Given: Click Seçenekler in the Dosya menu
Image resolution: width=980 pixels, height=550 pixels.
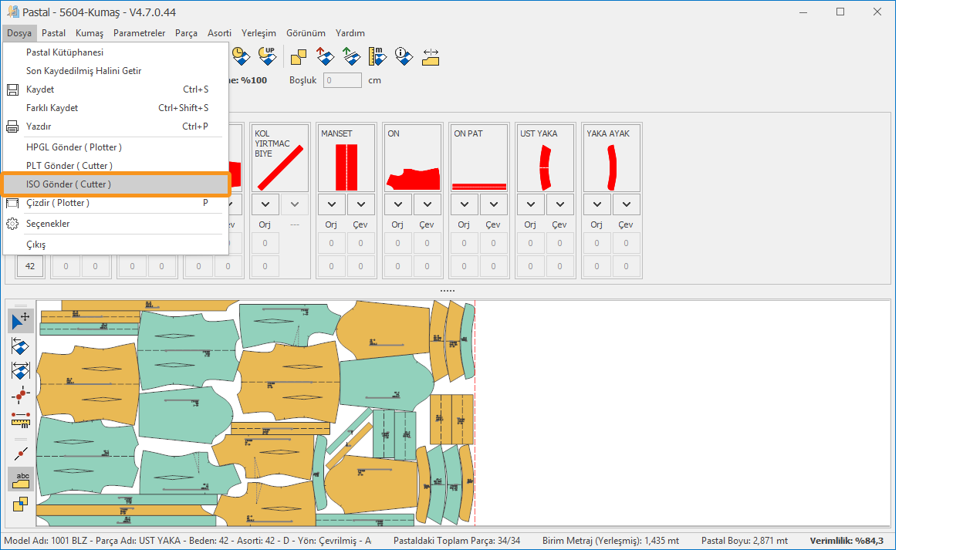Looking at the screenshot, I should point(48,224).
